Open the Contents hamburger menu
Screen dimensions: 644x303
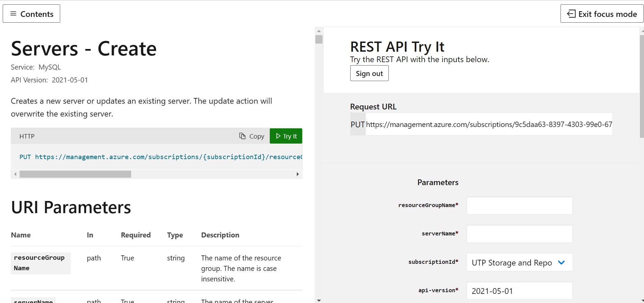pyautogui.click(x=31, y=14)
